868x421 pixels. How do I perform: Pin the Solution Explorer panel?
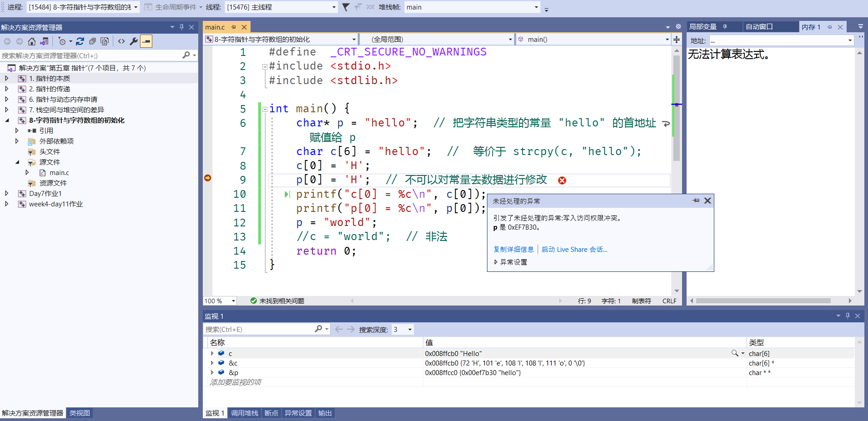pyautogui.click(x=181, y=27)
